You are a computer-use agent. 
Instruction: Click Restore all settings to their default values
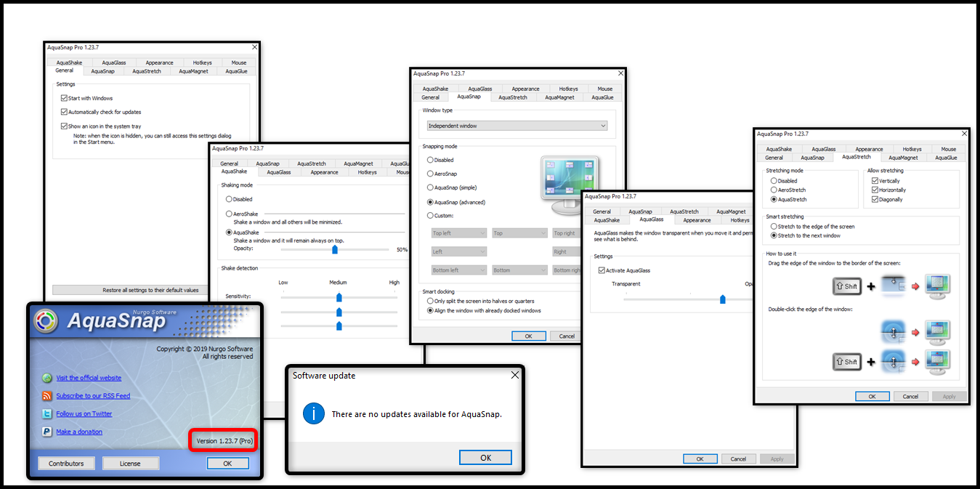pyautogui.click(x=150, y=290)
